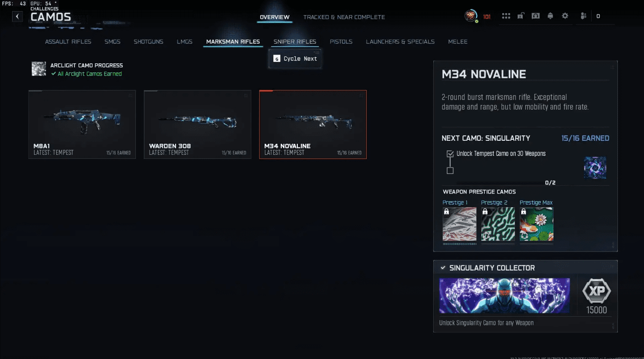644x359 pixels.
Task: Open notifications bell icon
Action: coord(550,16)
